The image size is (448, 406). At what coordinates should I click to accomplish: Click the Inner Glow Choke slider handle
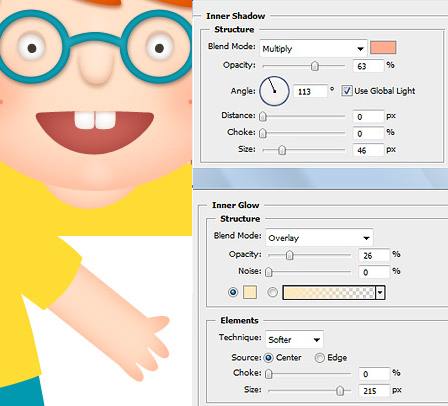click(269, 374)
